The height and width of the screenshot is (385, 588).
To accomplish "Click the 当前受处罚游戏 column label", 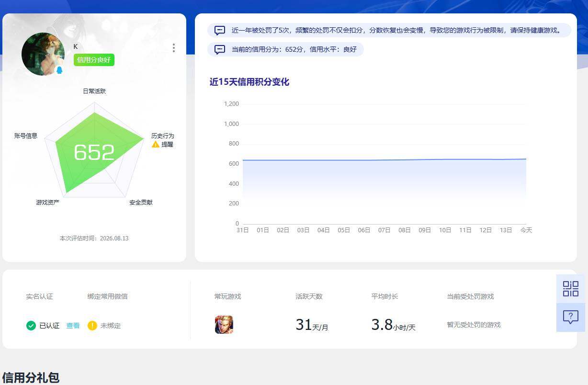I will pyautogui.click(x=470, y=296).
